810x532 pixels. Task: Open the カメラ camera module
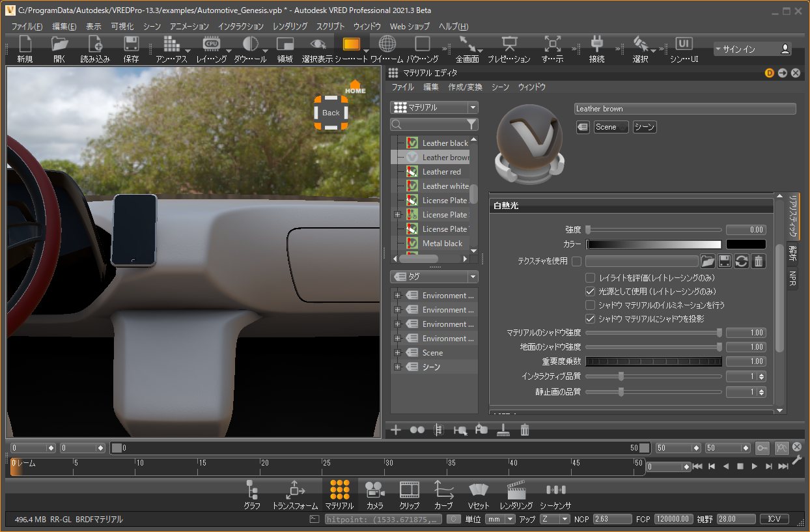(x=374, y=495)
